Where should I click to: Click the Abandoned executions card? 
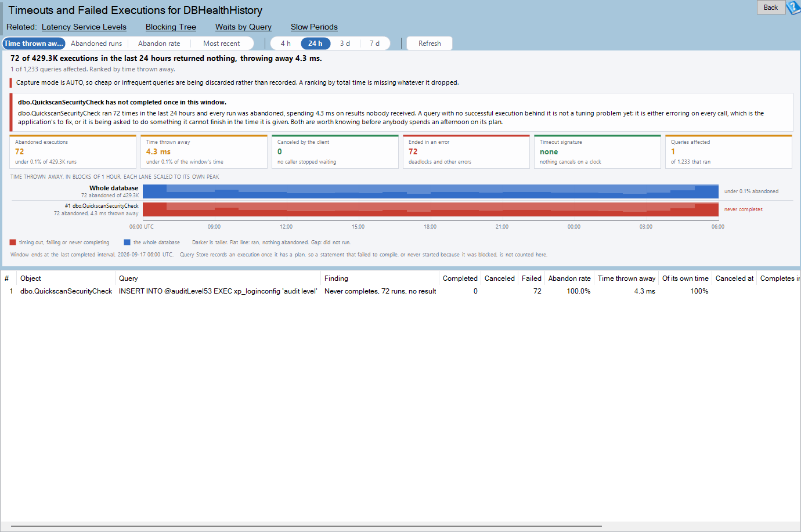(73, 152)
